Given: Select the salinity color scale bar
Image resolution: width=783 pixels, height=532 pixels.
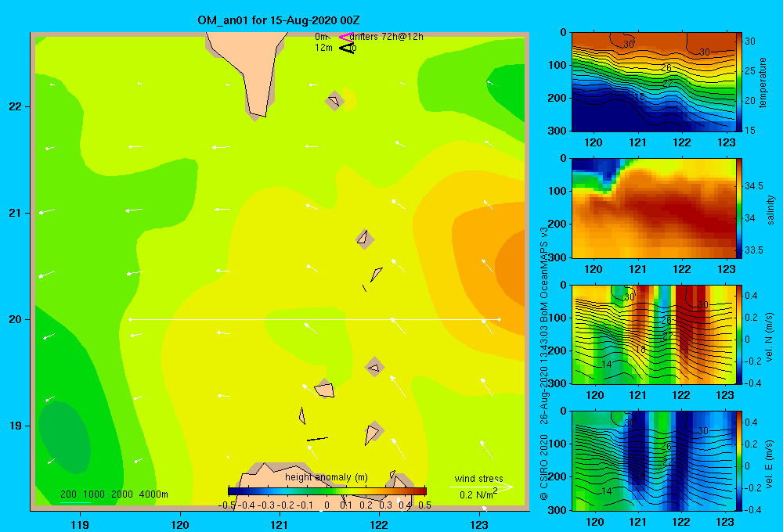Looking at the screenshot, I should (x=739, y=208).
